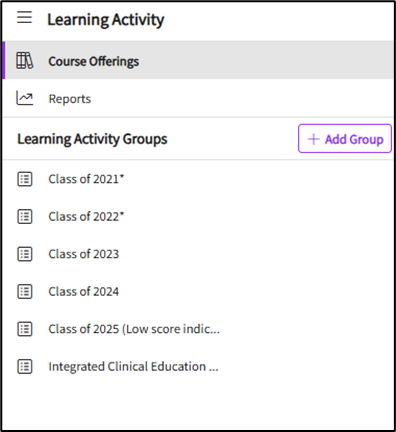Open the Reports section
This screenshot has width=396, height=432.
pyautogui.click(x=199, y=98)
